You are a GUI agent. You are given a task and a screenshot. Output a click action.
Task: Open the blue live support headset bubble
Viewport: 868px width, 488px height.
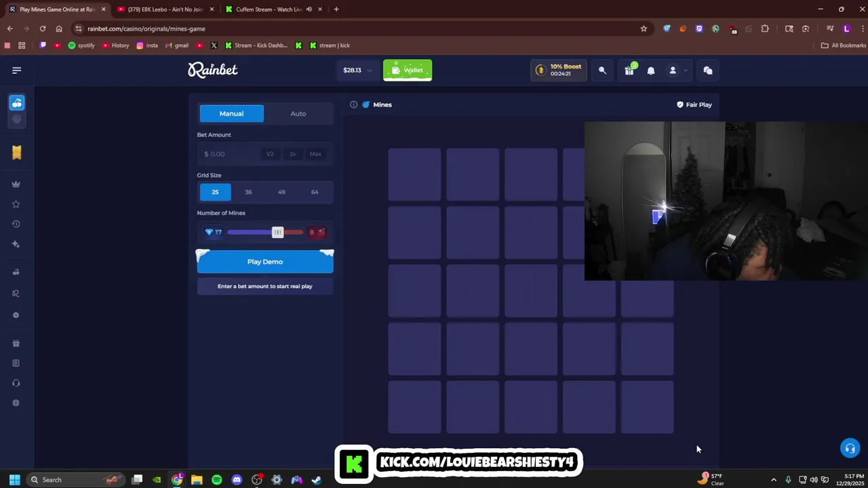pyautogui.click(x=850, y=448)
